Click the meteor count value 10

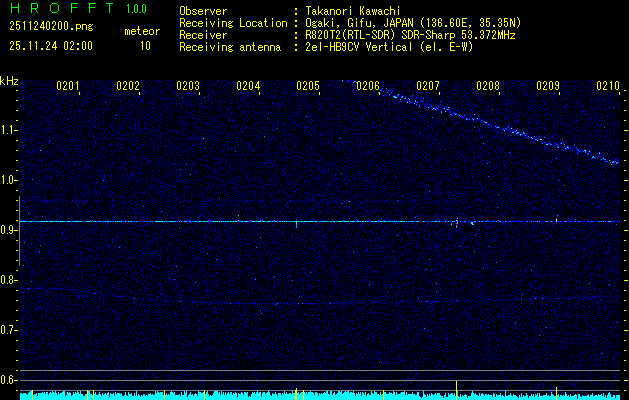pyautogui.click(x=145, y=46)
